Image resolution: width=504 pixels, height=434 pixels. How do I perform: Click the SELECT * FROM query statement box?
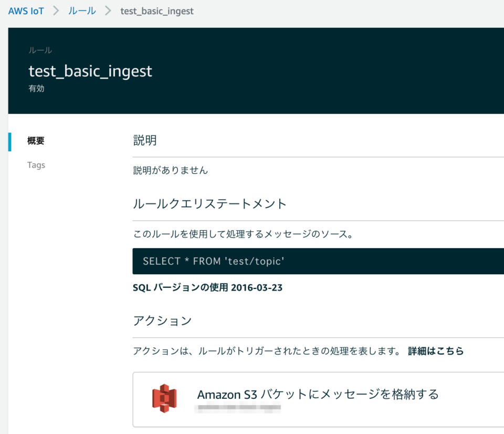(315, 261)
